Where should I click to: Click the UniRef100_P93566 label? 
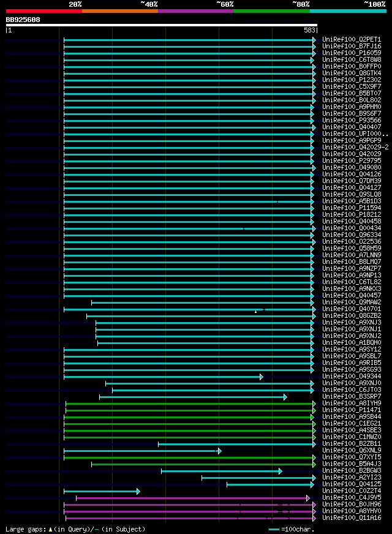click(x=352, y=120)
